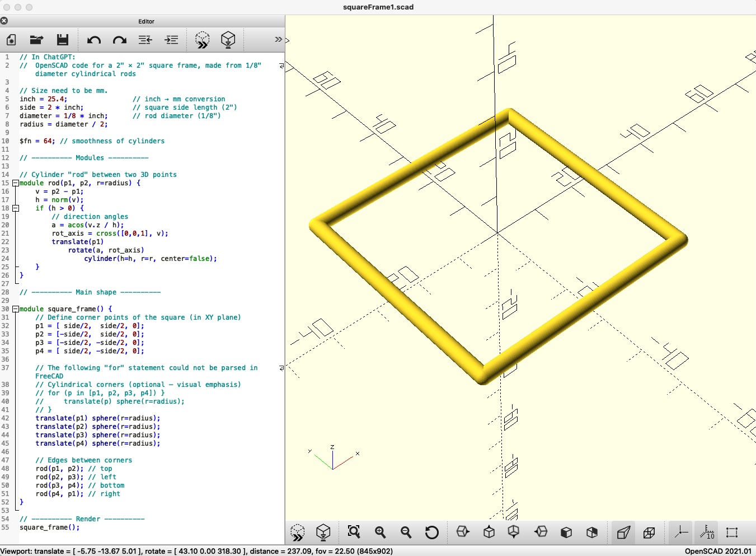Undo the last edit in editor toolbar
Viewport: 756px width, 556px height.
[93, 40]
